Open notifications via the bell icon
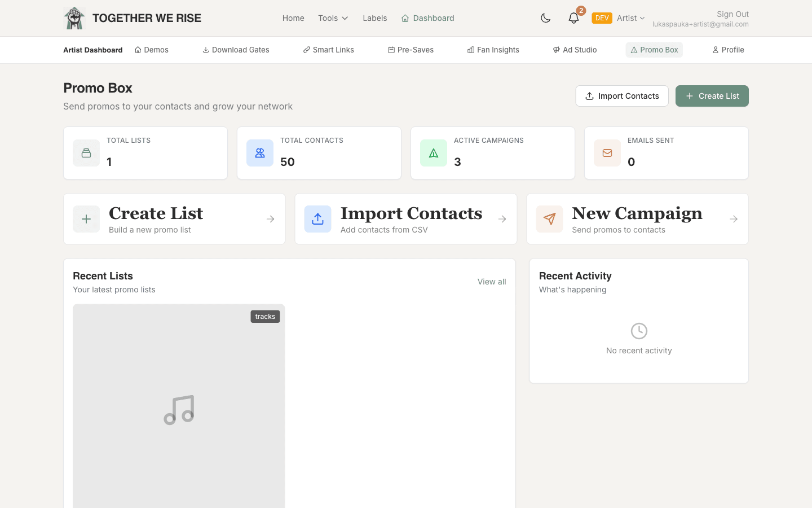The width and height of the screenshot is (812, 508). [573, 17]
